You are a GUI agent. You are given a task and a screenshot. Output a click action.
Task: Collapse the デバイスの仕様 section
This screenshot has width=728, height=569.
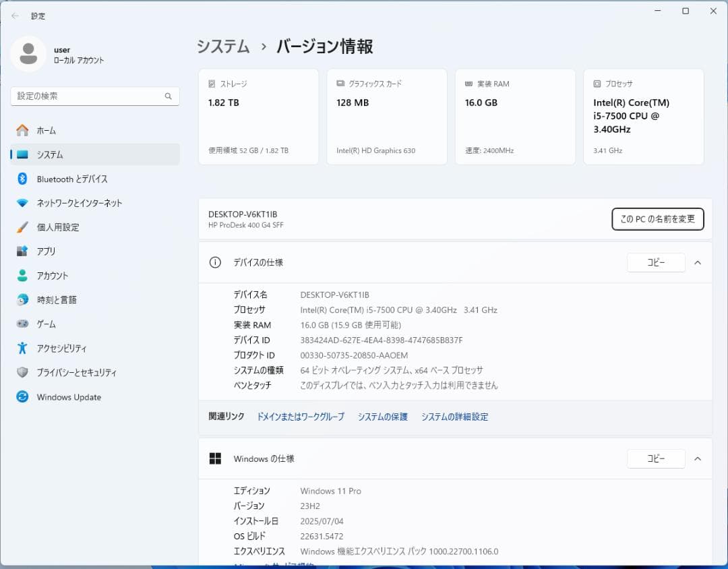pos(698,262)
